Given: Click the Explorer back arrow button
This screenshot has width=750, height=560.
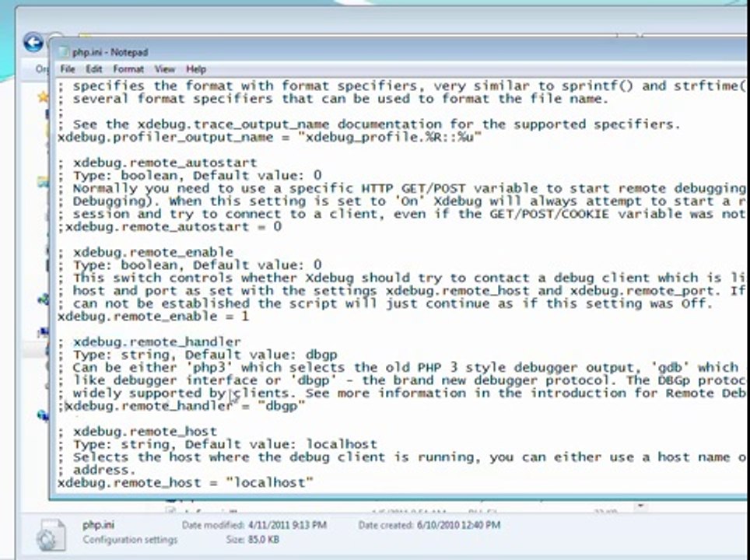Looking at the screenshot, I should [33, 43].
